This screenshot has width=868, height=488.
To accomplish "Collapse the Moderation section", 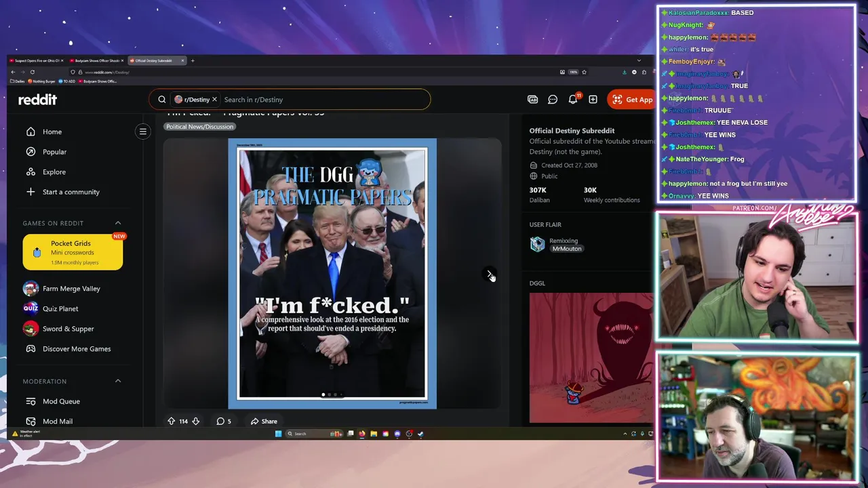I will tap(118, 381).
